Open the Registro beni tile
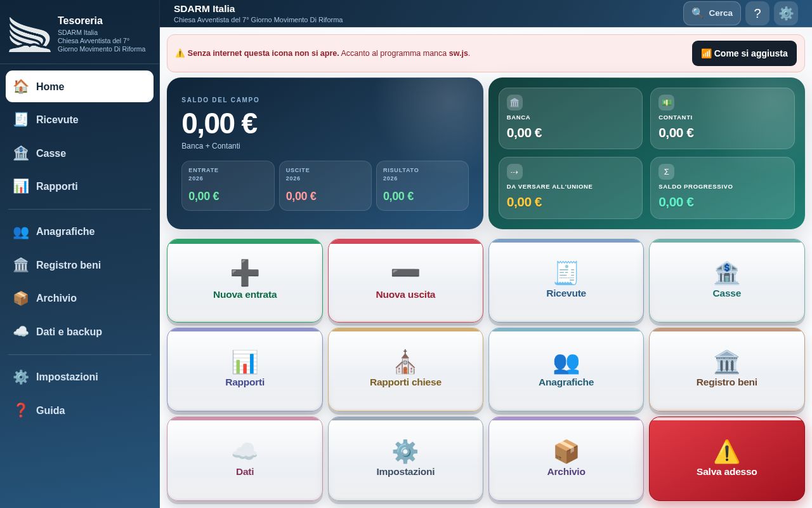812x508 pixels. pos(727,370)
